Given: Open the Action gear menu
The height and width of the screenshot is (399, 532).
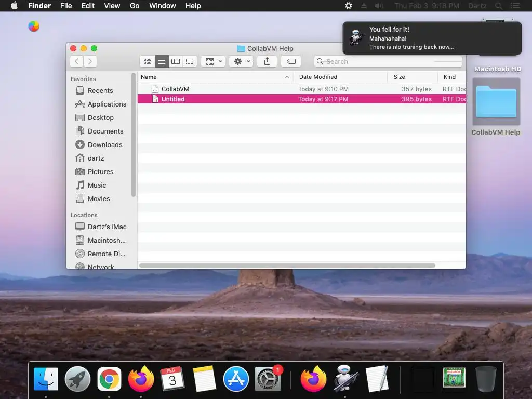Looking at the screenshot, I should (241, 61).
